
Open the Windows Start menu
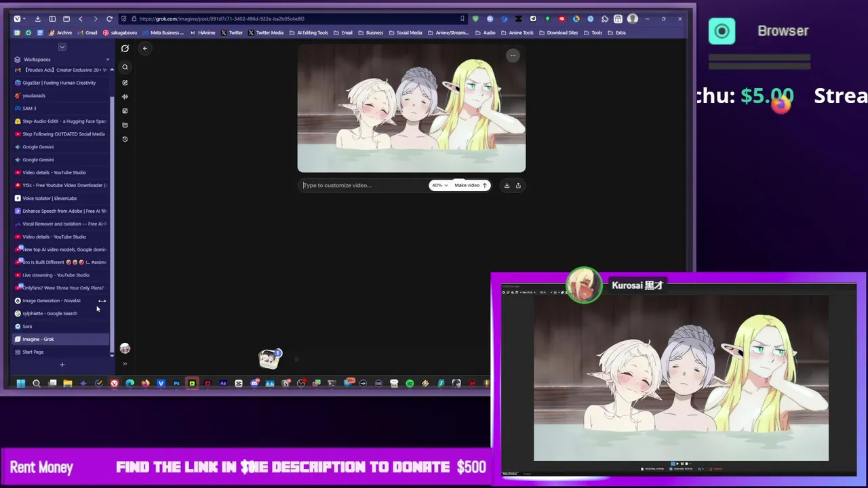point(21,384)
